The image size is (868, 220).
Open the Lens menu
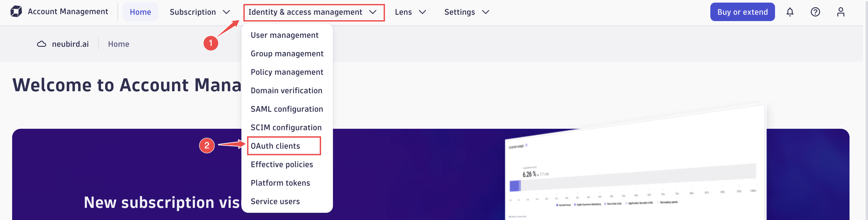click(410, 12)
